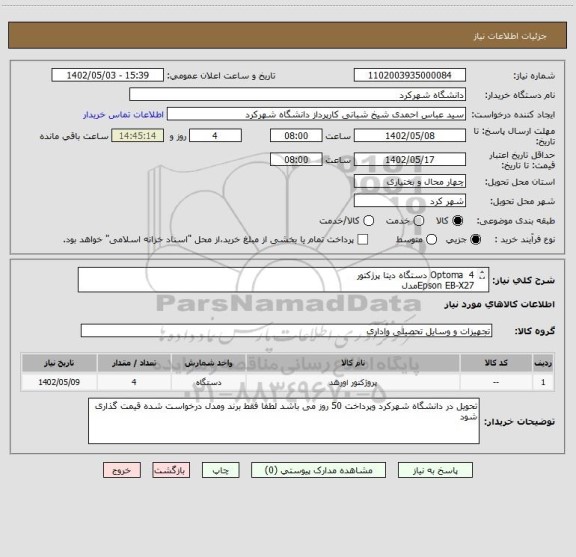Click the نام دستگاه خریدار field

point(298,95)
